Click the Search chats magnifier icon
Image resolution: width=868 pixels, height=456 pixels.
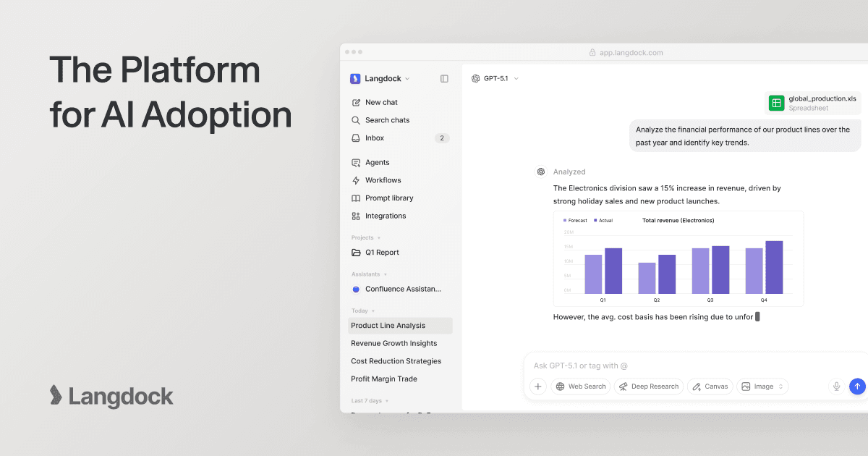(356, 120)
